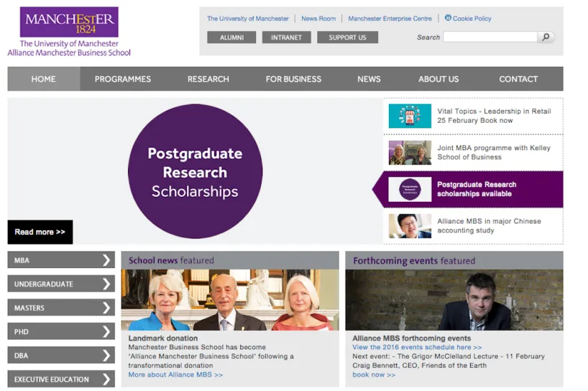Open the PhD sidebar item

point(61,331)
